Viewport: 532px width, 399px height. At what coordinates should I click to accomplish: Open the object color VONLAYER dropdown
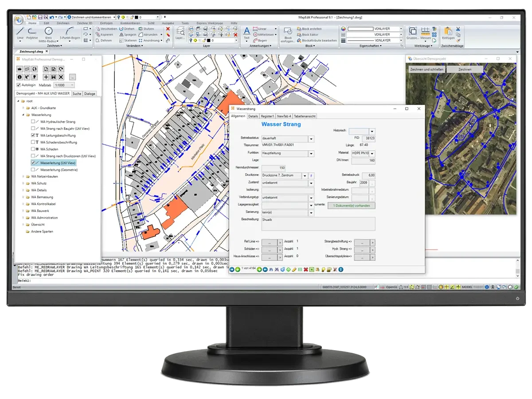pos(401,29)
